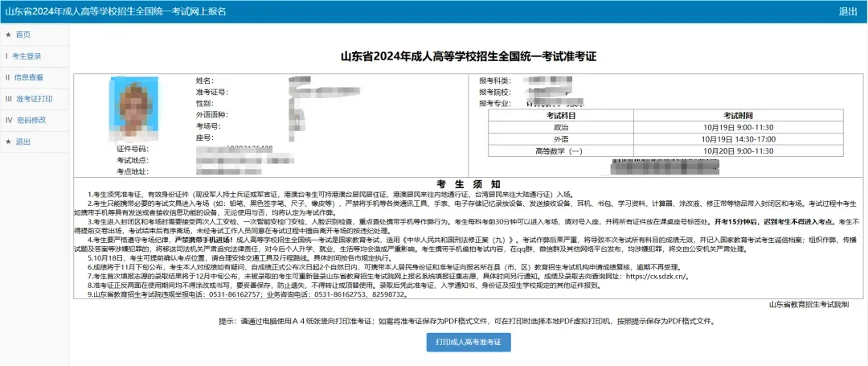
Task: Click 退出 in the left sidebar
Action: pyautogui.click(x=23, y=142)
